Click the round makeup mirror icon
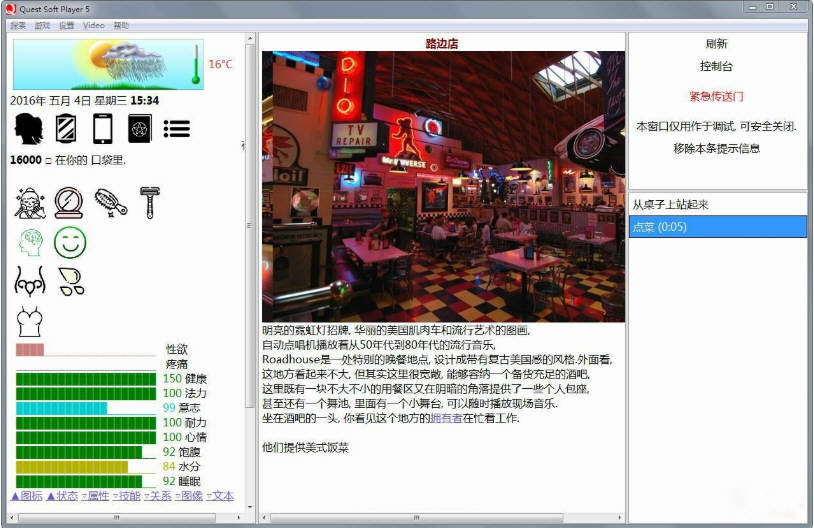Image resolution: width=814 pixels, height=528 pixels. click(69, 201)
